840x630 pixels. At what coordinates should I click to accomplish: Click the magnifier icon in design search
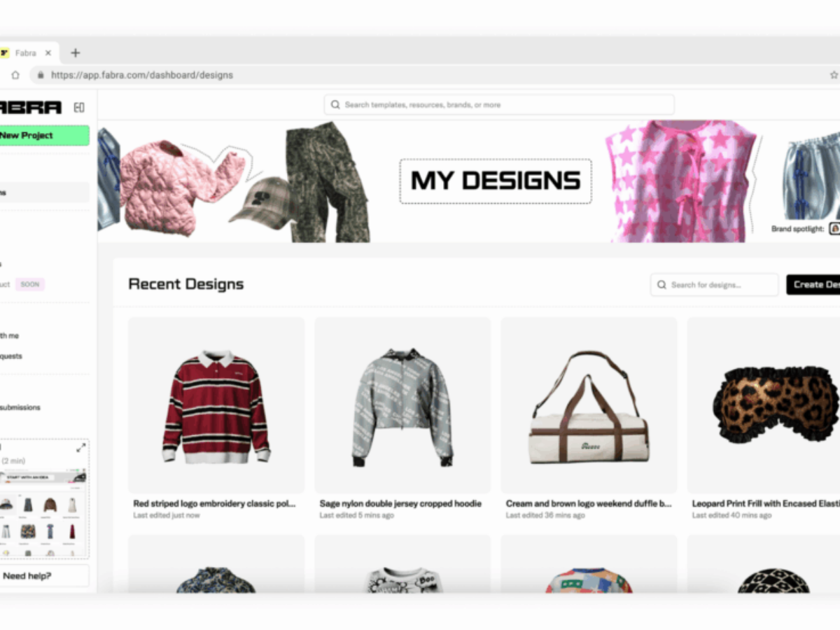662,285
